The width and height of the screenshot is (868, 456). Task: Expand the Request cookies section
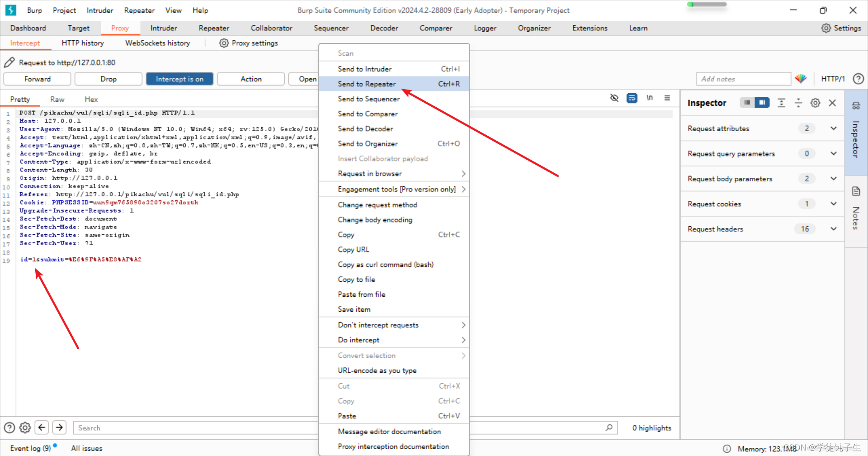833,204
